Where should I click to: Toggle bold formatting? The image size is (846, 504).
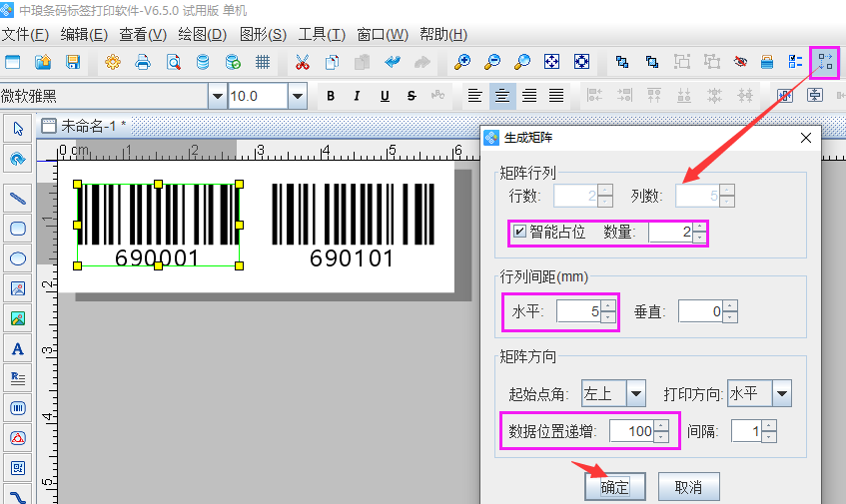pyautogui.click(x=331, y=96)
